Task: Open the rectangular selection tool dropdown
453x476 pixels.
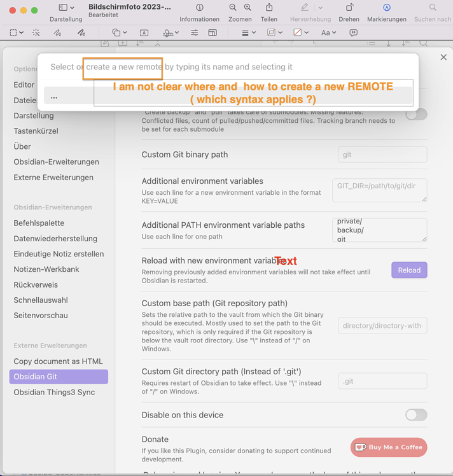Action: 17,32
